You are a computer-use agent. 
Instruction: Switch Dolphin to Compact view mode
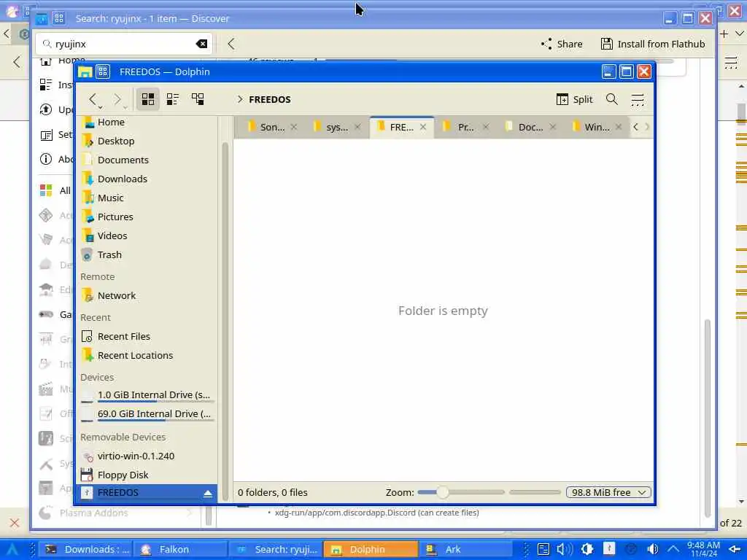pyautogui.click(x=172, y=99)
